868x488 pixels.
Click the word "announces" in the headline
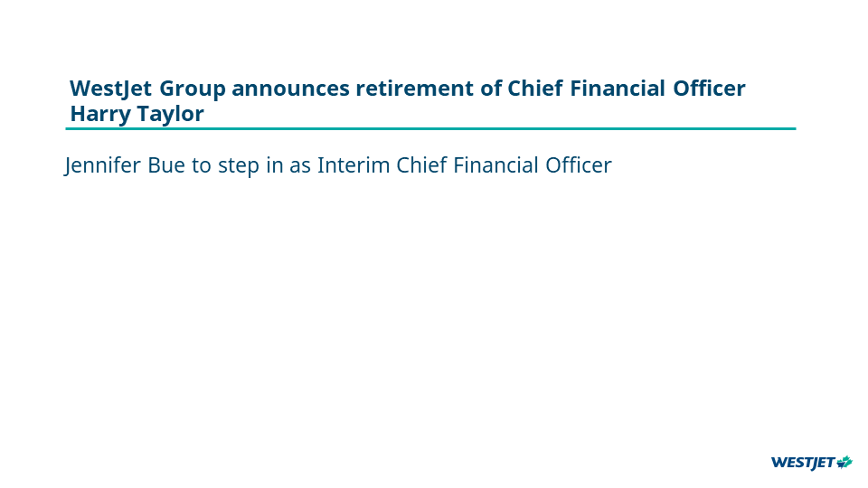pyautogui.click(x=289, y=89)
